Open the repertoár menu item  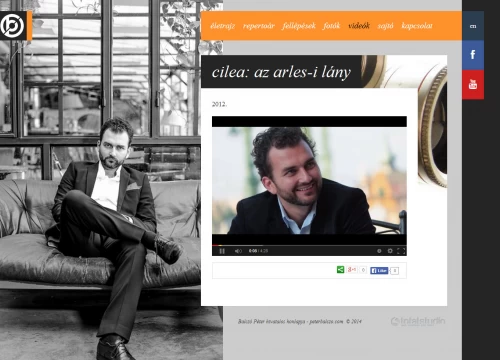(x=259, y=26)
